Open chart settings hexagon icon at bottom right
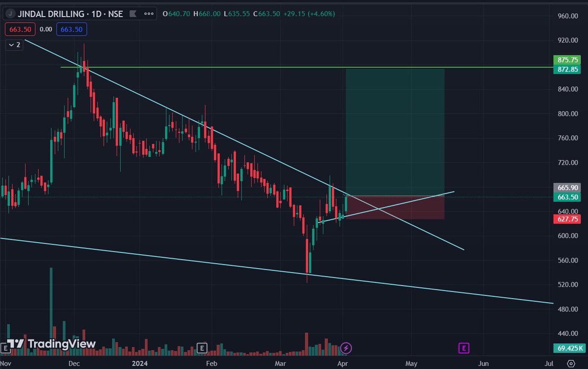The width and height of the screenshot is (588, 369). point(571,364)
